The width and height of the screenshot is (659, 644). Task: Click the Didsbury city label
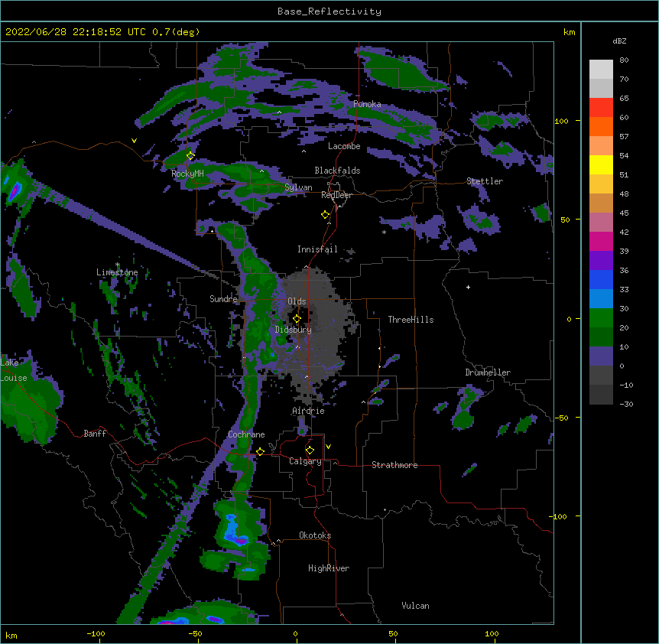(294, 330)
